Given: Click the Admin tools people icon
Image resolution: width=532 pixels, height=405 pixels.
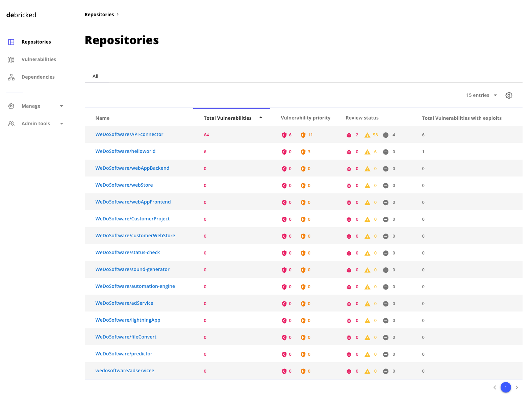Looking at the screenshot, I should click(11, 124).
